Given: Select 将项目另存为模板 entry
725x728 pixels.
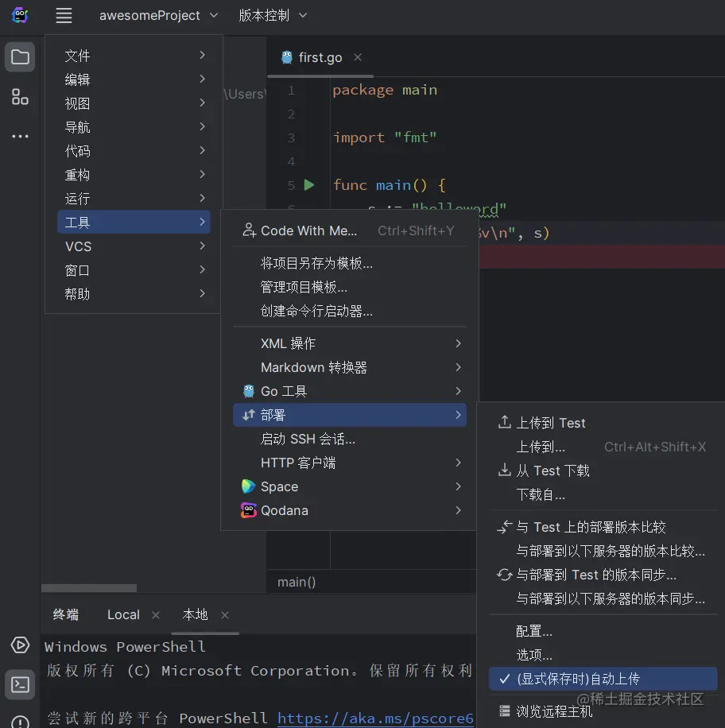Looking at the screenshot, I should click(x=350, y=263).
